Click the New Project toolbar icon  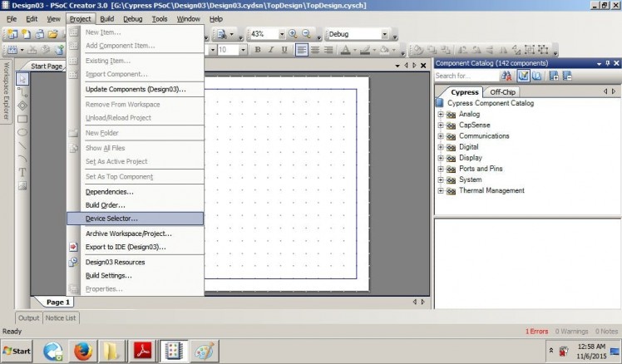12,34
